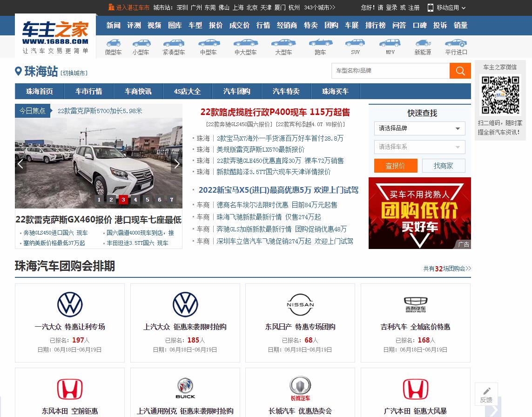Jump to carousel slide 6
This screenshot has height=417, width=532.
pos(160,200)
